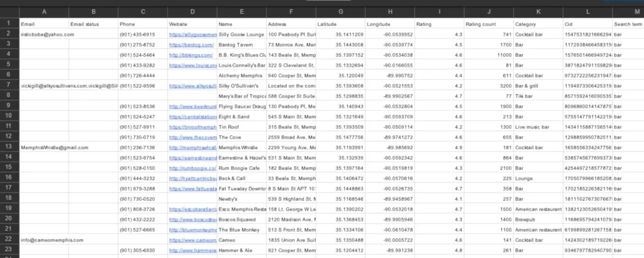Image resolution: width=644 pixels, height=258 pixels.
Task: Select row 13 header
Action: 9,147
